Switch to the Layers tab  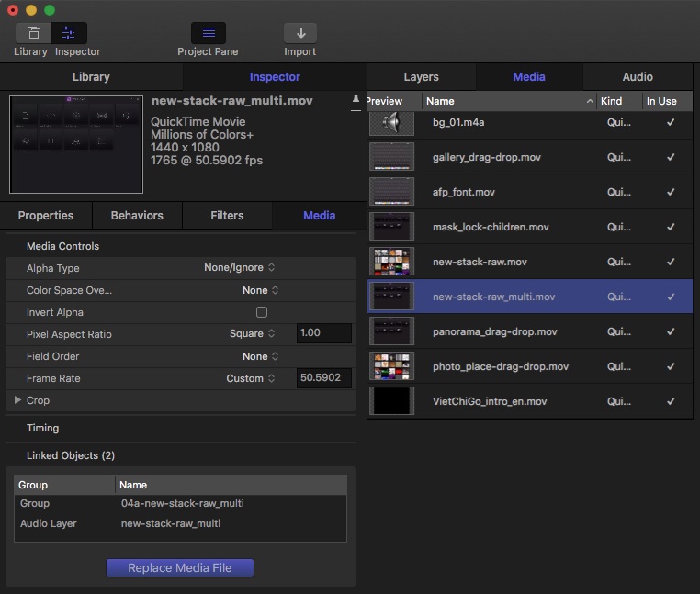[421, 77]
